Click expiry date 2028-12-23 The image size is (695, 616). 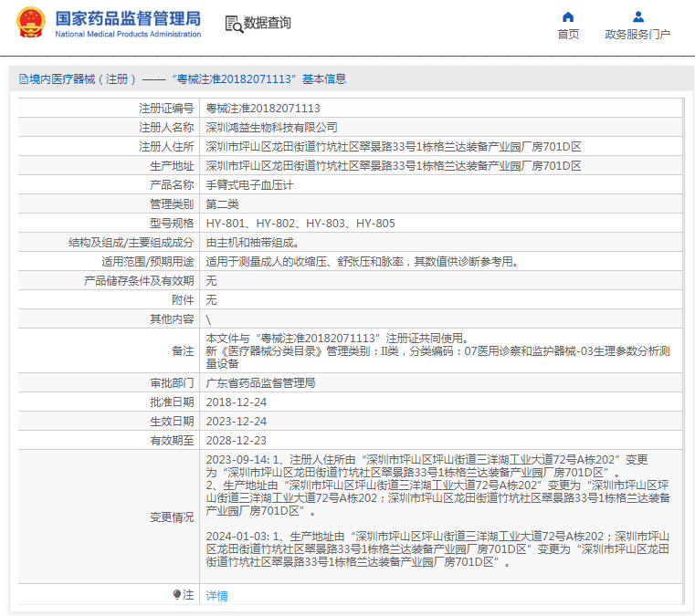[237, 441]
